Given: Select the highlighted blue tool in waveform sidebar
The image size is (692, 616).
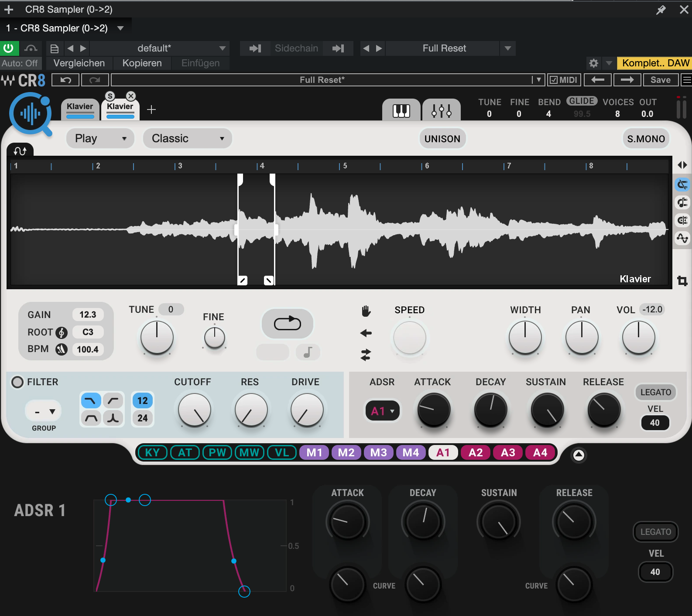Looking at the screenshot, I should [x=682, y=185].
